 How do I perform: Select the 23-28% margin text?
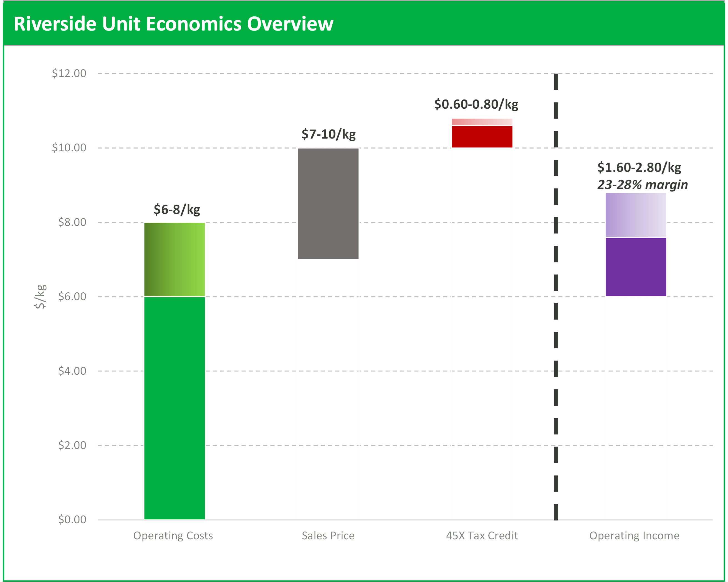(x=642, y=185)
